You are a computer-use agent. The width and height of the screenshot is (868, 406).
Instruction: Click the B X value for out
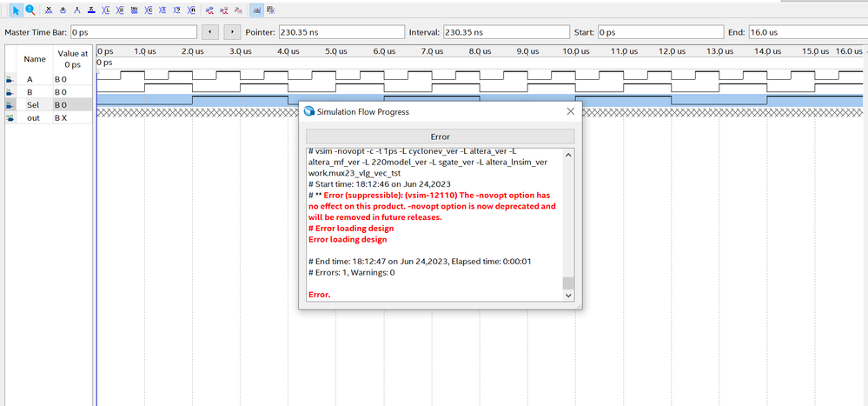61,117
